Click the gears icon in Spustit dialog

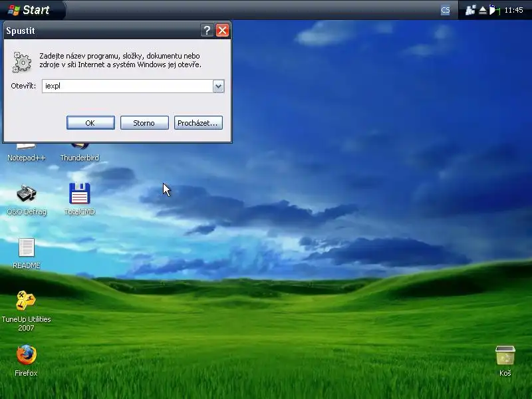tap(22, 62)
